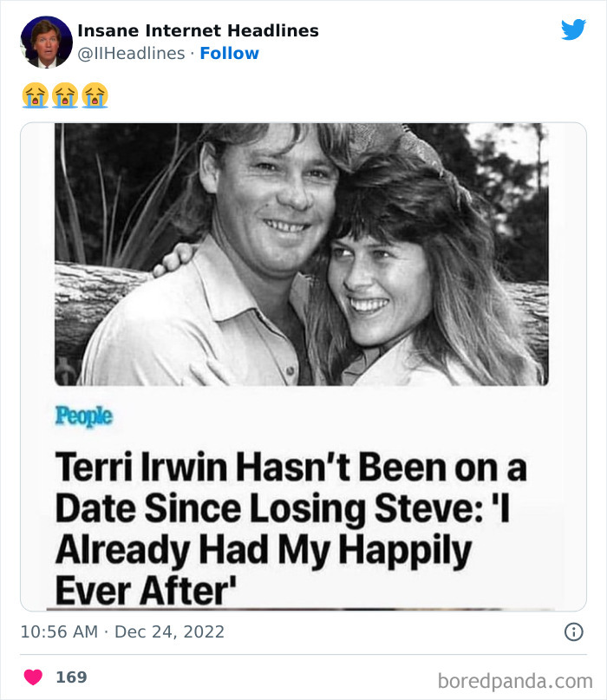607x700 pixels.
Task: Click the Follow button
Action: pos(229,53)
